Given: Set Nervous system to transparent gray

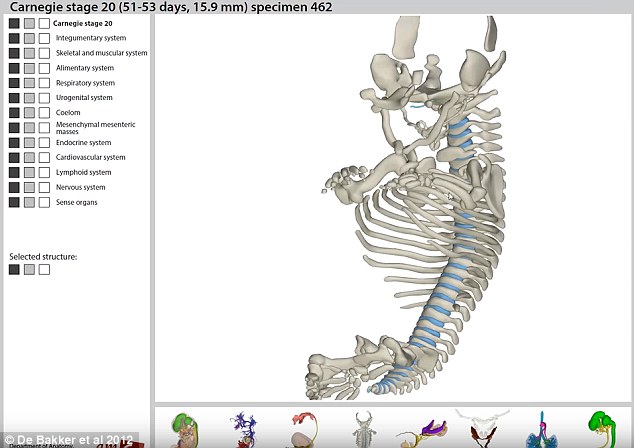Looking at the screenshot, I should (29, 187).
